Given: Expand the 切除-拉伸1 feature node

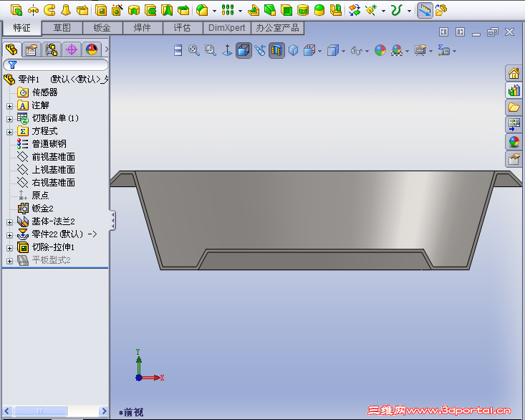Looking at the screenshot, I should [9, 248].
